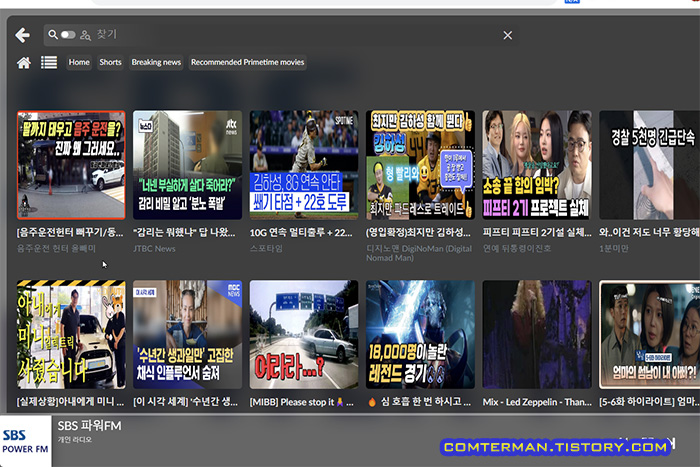
Task: Click title '[음주운전헌터 빠꾸기/동...'
Action: 70,233
